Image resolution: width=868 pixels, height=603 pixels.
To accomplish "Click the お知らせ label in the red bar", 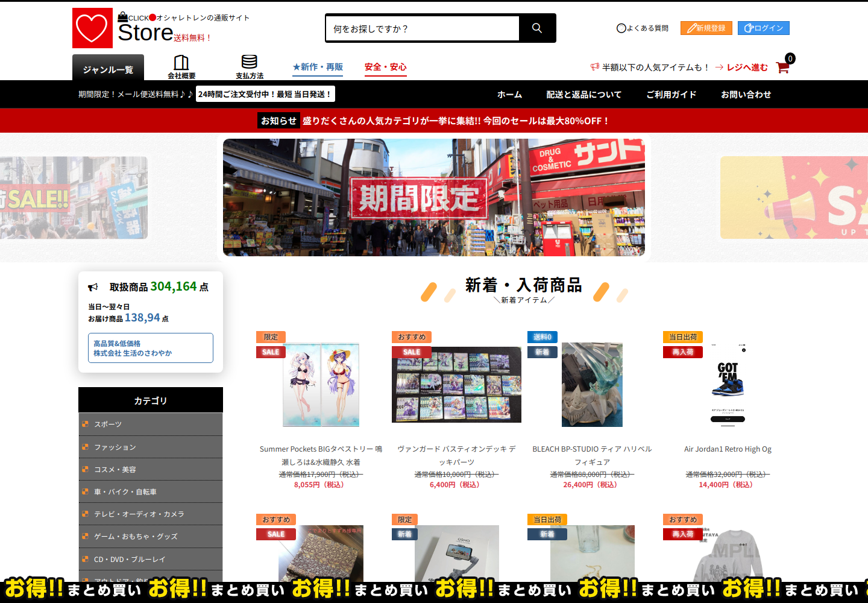I will [x=278, y=121].
